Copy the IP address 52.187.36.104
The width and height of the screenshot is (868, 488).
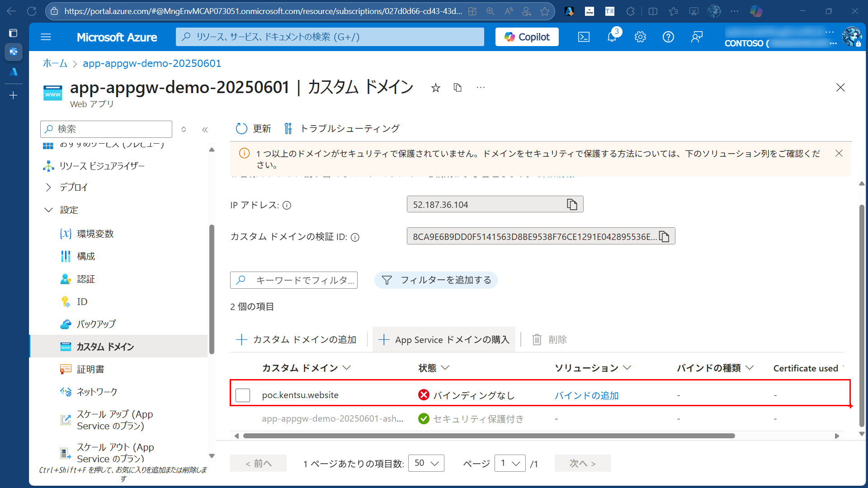coord(572,205)
